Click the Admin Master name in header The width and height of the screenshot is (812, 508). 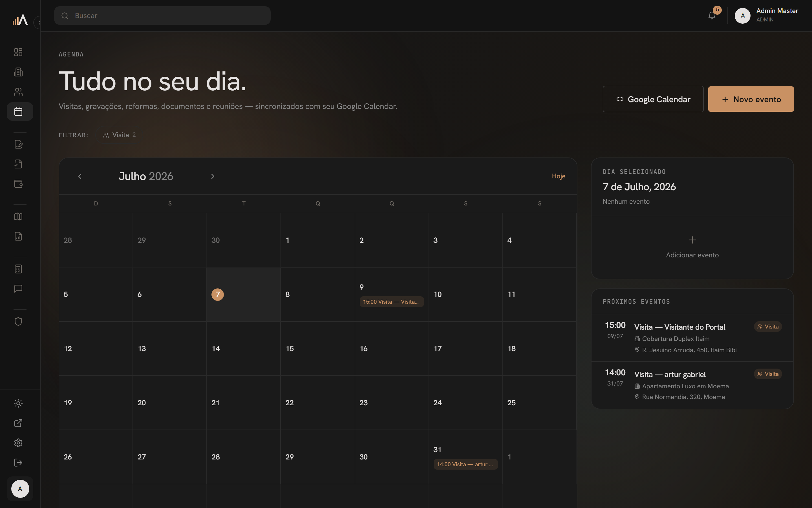tap(777, 11)
